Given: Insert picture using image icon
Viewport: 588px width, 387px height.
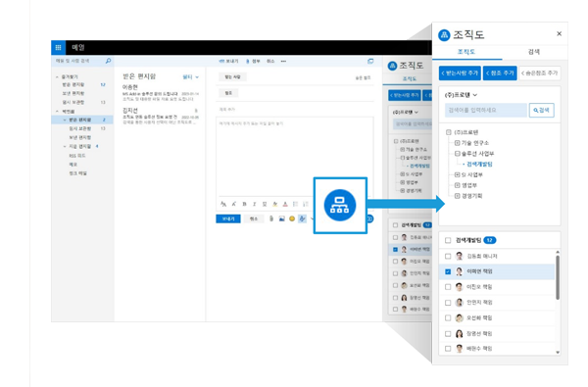Looking at the screenshot, I should pos(281,218).
